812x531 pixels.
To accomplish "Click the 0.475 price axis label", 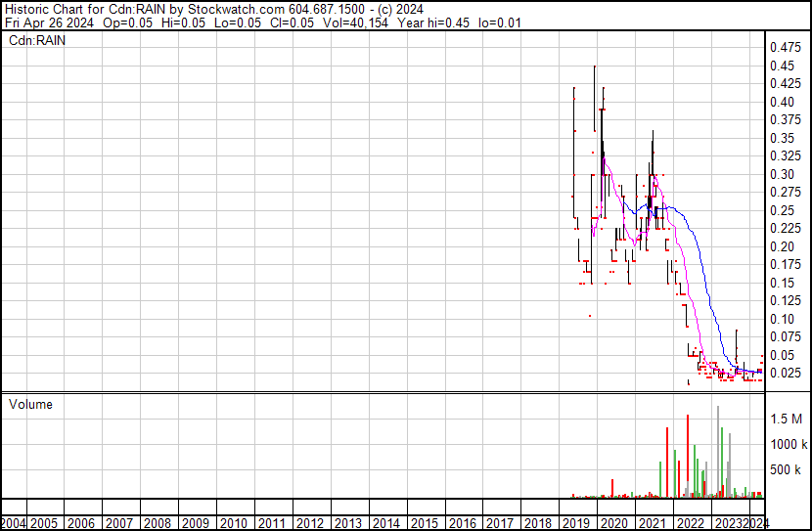I will click(786, 47).
